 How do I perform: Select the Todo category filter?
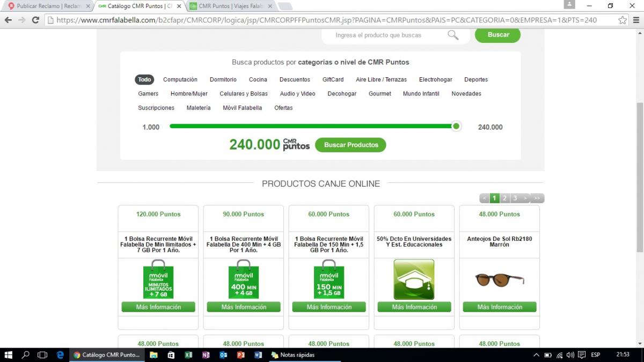pos(145,79)
